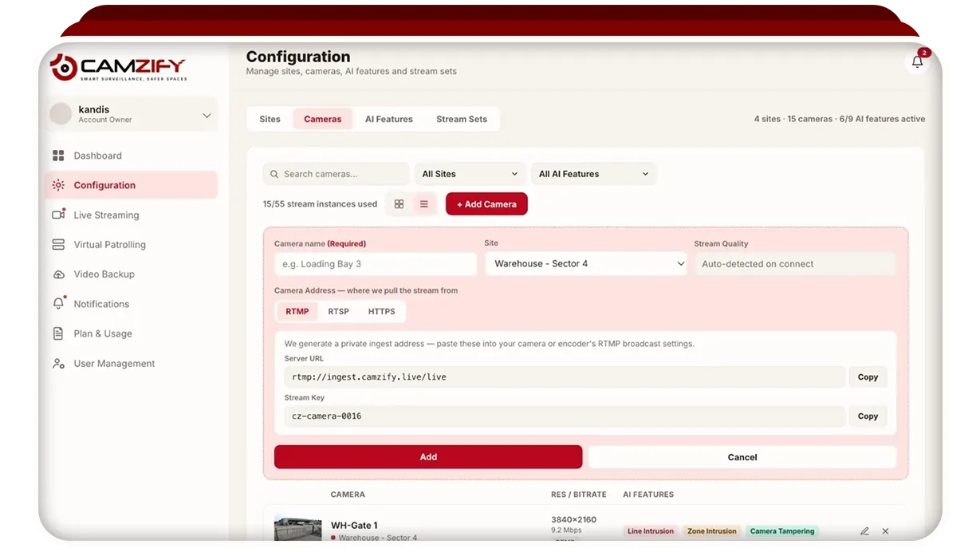Click the Server URL rtmp address field
980x552 pixels.
point(565,377)
